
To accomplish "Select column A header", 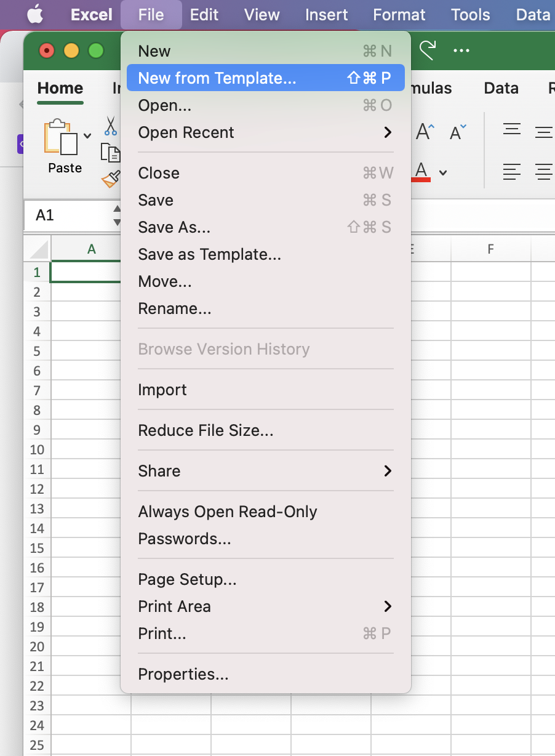I will point(91,249).
